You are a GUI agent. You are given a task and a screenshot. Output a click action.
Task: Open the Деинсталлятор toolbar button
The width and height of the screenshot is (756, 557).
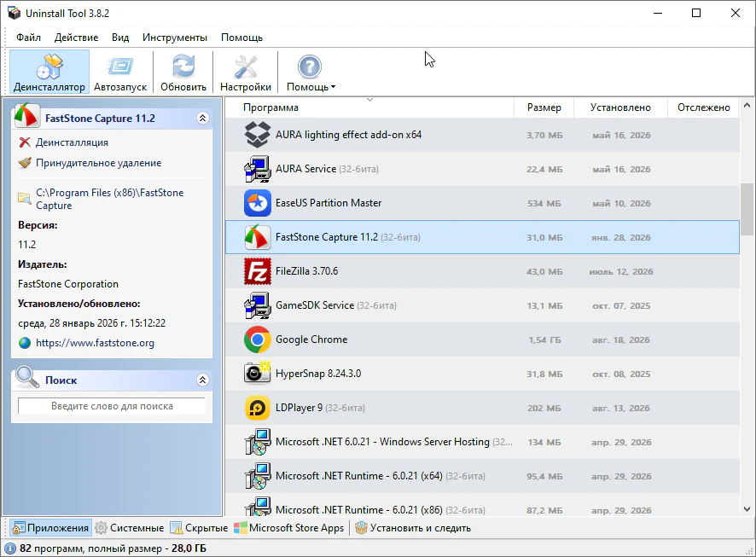49,72
